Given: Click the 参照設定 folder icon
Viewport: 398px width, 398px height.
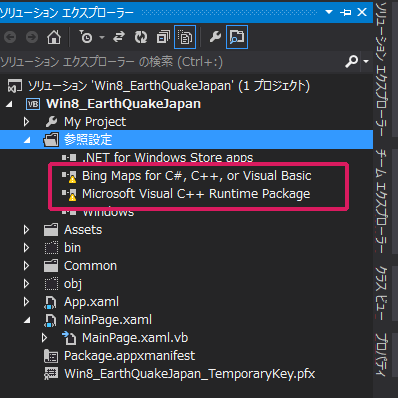Looking at the screenshot, I should pyautogui.click(x=51, y=140).
